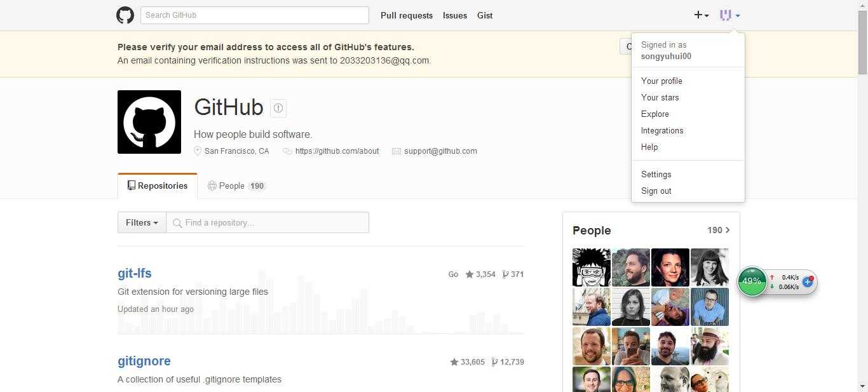Image resolution: width=868 pixels, height=392 pixels.
Task: Click the support@github.com email link
Action: point(440,151)
